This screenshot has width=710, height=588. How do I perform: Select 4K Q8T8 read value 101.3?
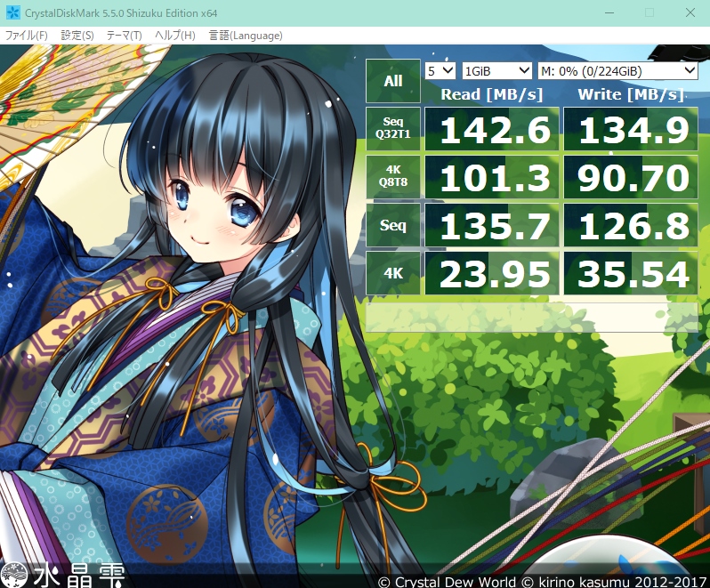[x=492, y=177]
